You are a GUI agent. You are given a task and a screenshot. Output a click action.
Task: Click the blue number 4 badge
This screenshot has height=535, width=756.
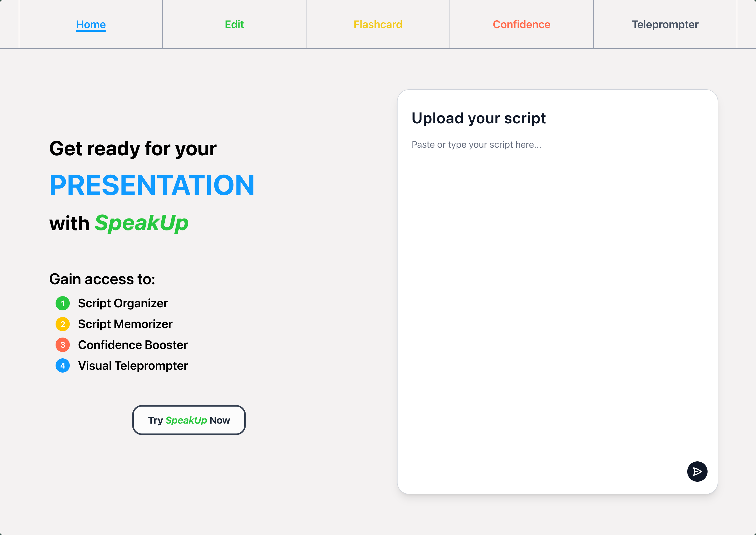pos(63,366)
